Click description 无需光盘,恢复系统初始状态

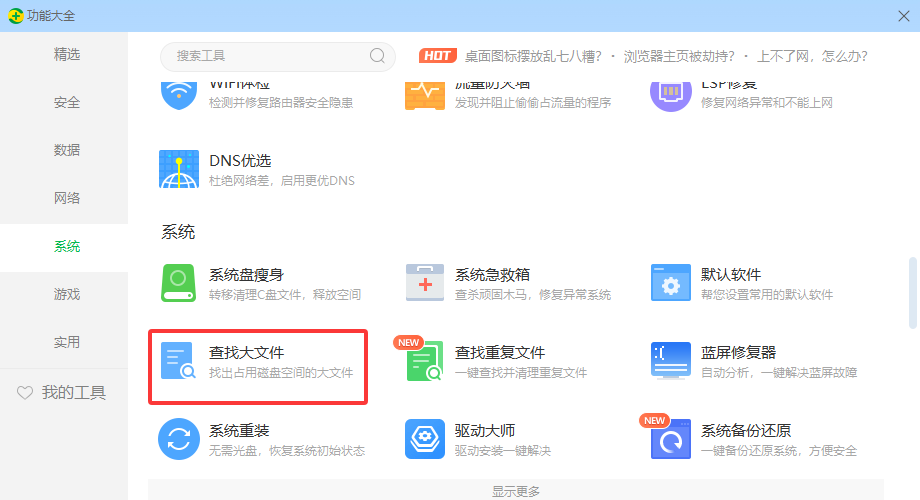(x=287, y=451)
